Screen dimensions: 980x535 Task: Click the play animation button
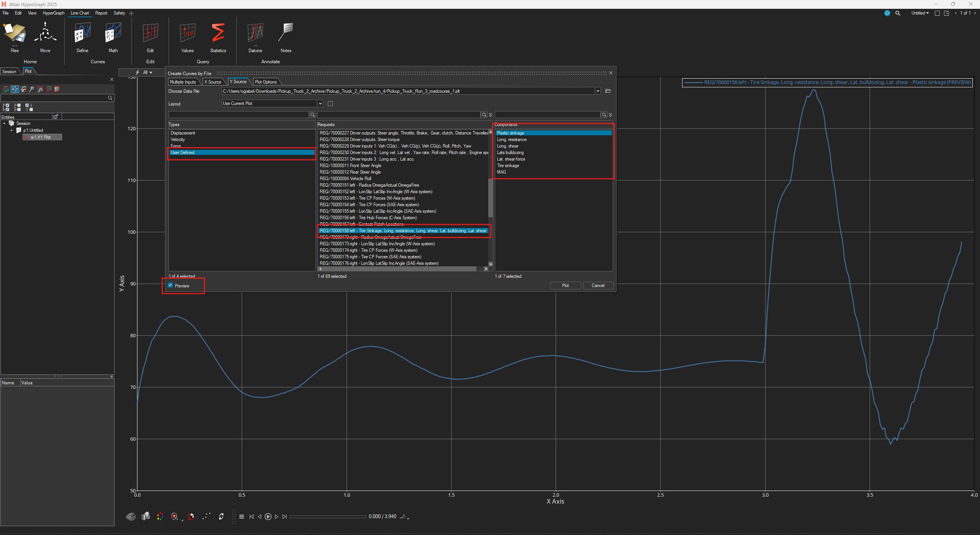point(268,517)
